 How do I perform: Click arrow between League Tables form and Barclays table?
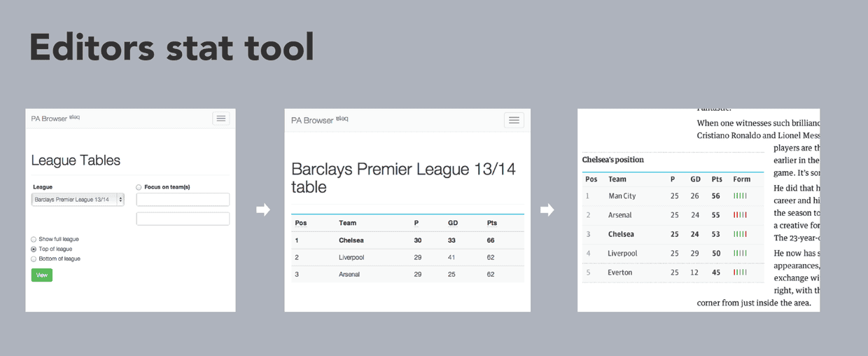263,210
